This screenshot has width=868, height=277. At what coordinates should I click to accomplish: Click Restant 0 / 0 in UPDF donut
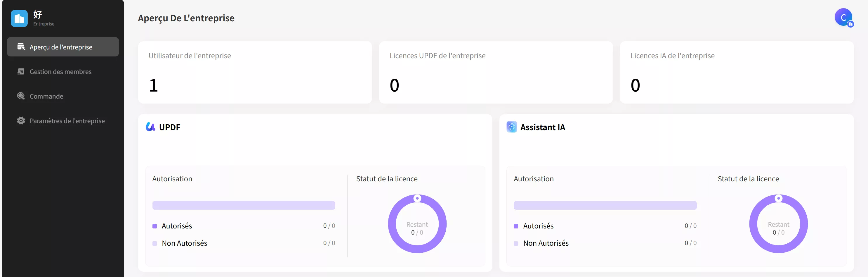tap(417, 228)
